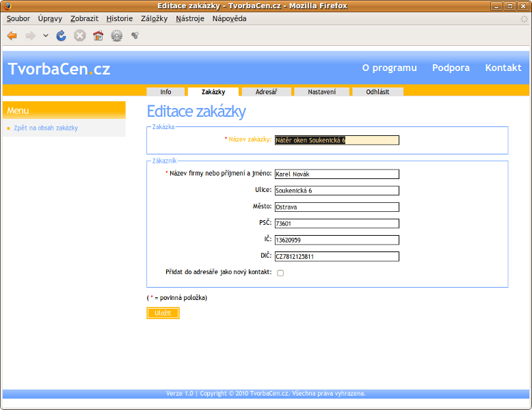Click the Odhlásit tab to log out

pyautogui.click(x=377, y=92)
